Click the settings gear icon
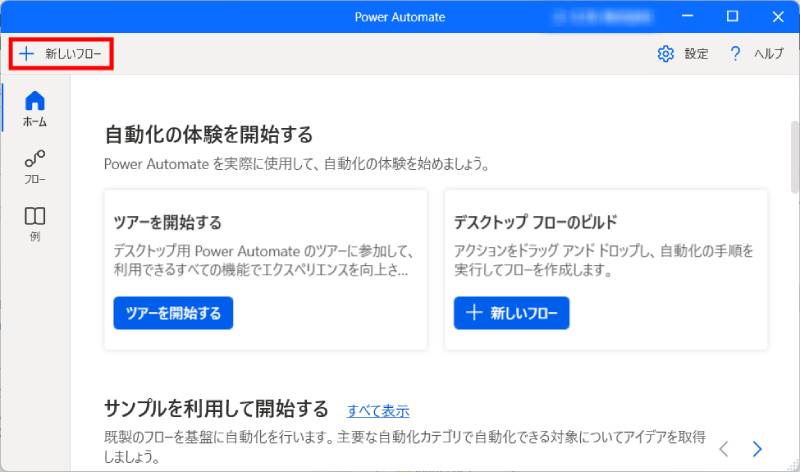Viewport: 800px width, 472px height. 665,54
